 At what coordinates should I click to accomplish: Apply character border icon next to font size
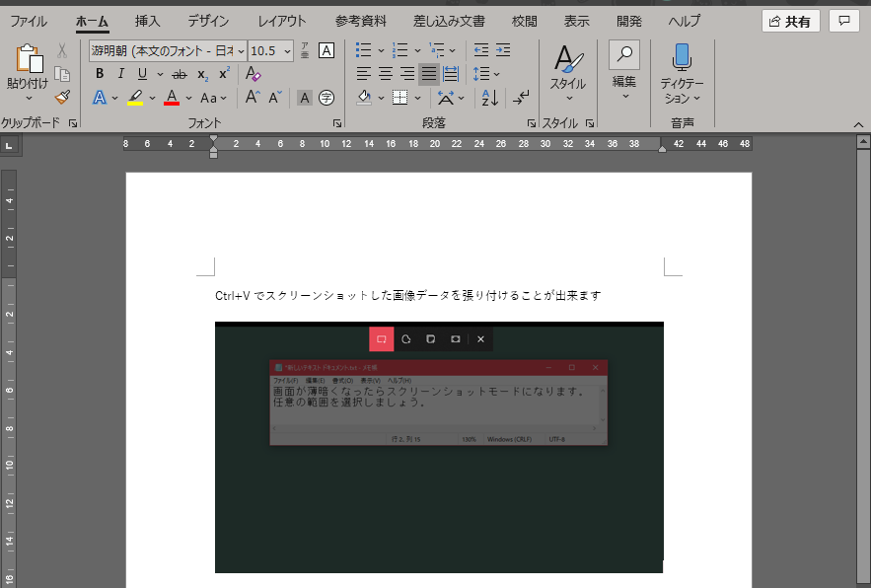coord(327,50)
